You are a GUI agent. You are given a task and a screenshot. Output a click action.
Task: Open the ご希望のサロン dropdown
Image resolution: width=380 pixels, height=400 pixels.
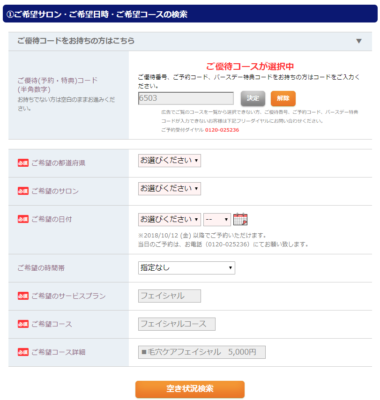[x=169, y=189]
